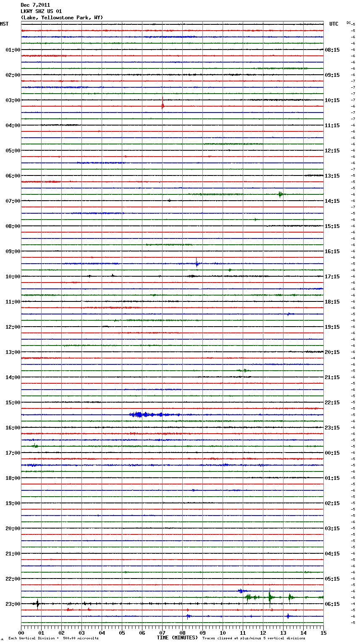The width and height of the screenshot is (357, 644).
Task: Select the station code 'LKWY SHZ US 01'
Action: 41,11
